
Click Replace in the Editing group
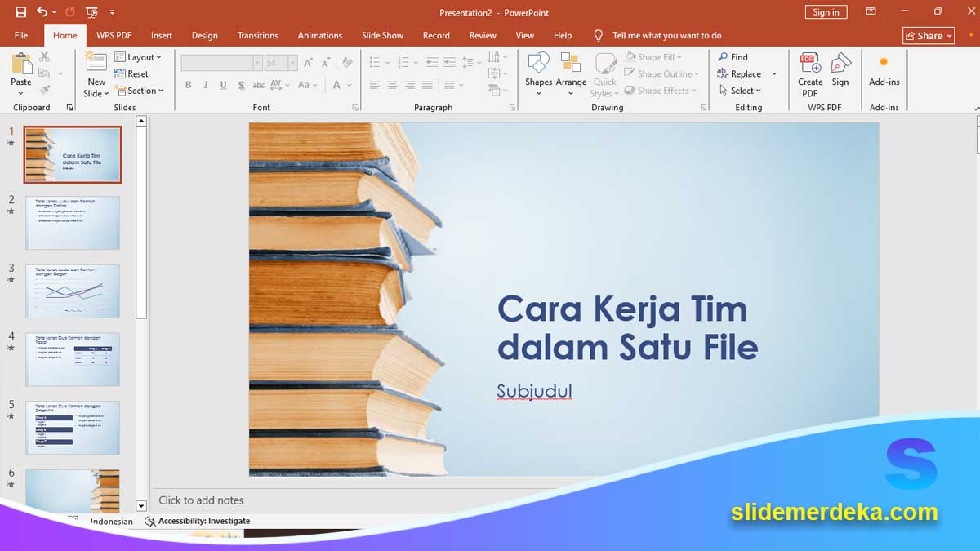coord(739,73)
